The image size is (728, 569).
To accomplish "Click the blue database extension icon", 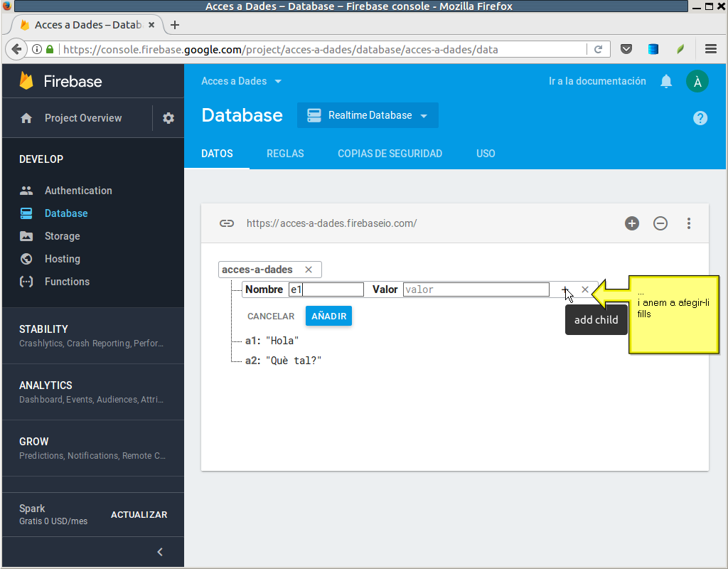I will [653, 49].
